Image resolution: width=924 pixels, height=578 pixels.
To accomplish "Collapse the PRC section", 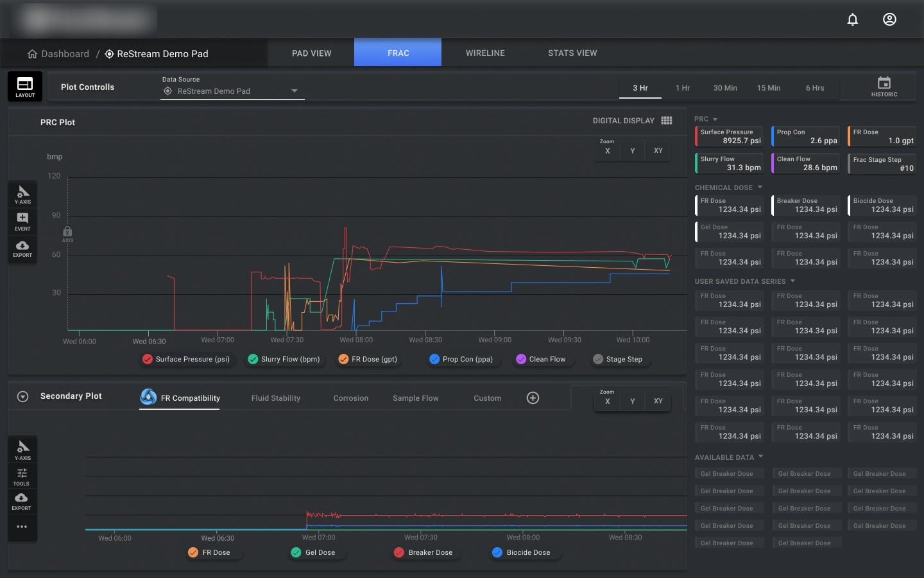I will click(x=715, y=119).
